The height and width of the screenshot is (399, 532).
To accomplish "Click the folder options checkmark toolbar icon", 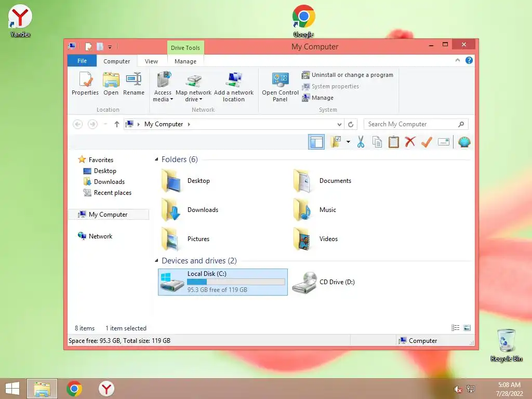I will point(336,142).
